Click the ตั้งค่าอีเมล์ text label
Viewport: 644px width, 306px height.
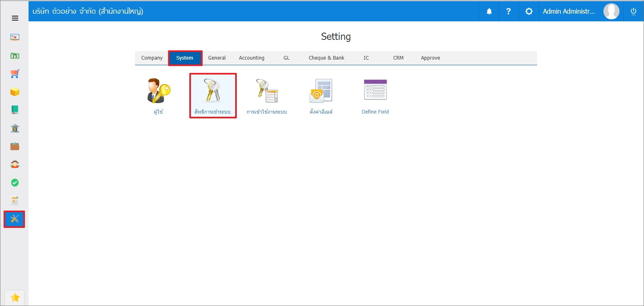tap(321, 112)
